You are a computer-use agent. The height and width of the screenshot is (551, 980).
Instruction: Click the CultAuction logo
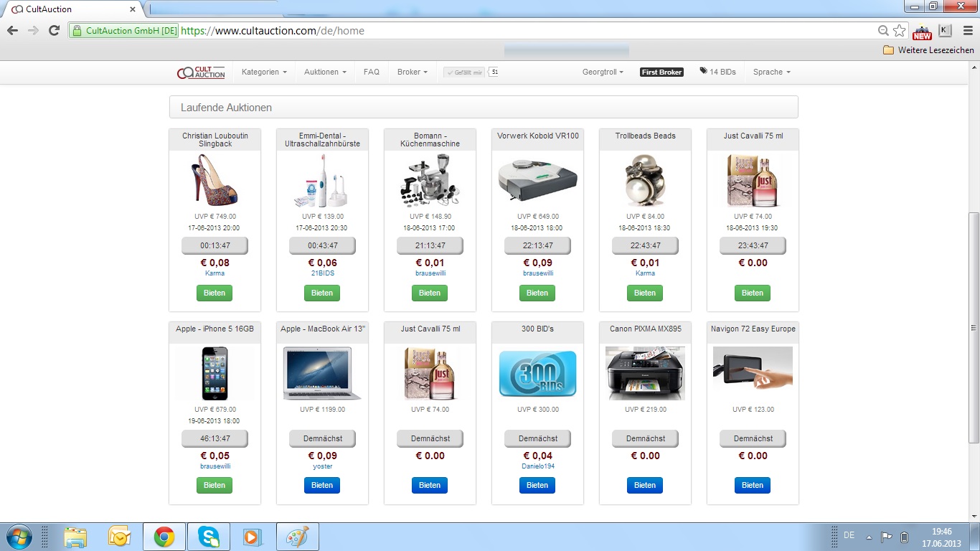click(202, 72)
